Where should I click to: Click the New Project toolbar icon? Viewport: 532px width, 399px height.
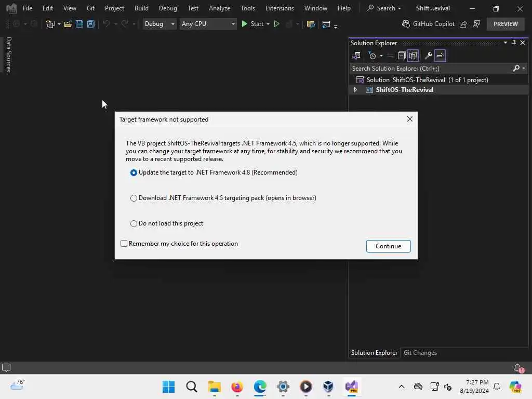(50, 24)
